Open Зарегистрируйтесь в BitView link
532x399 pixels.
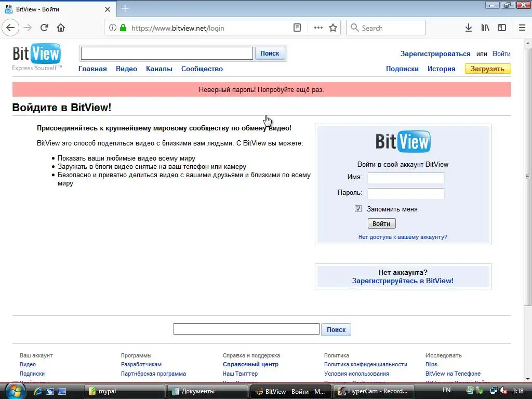pyautogui.click(x=403, y=281)
